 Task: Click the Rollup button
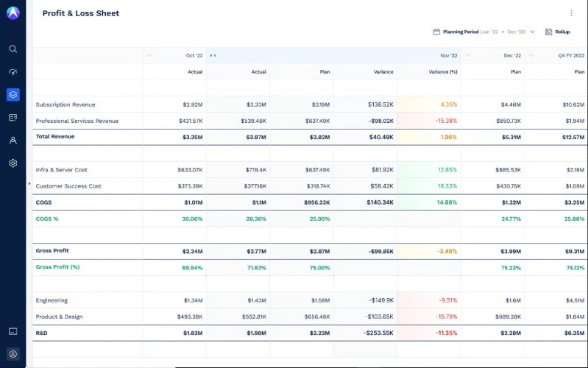pos(558,32)
